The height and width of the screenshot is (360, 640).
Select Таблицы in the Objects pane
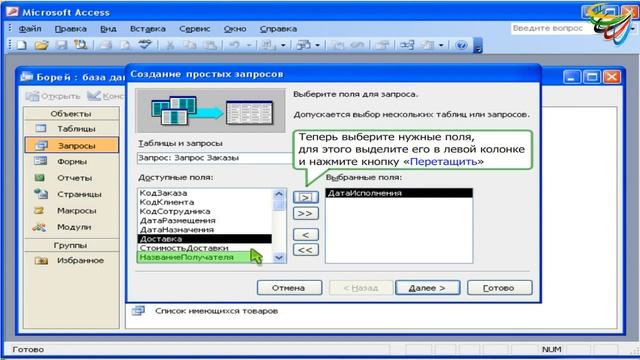[71, 129]
